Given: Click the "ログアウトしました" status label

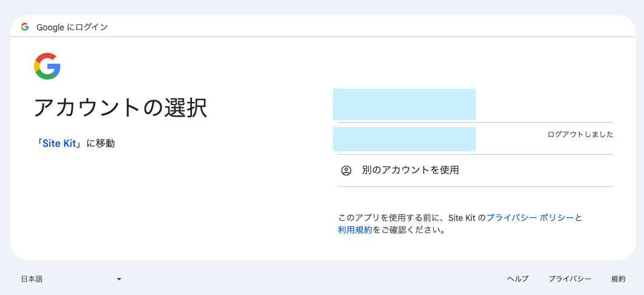Looking at the screenshot, I should pos(580,135).
